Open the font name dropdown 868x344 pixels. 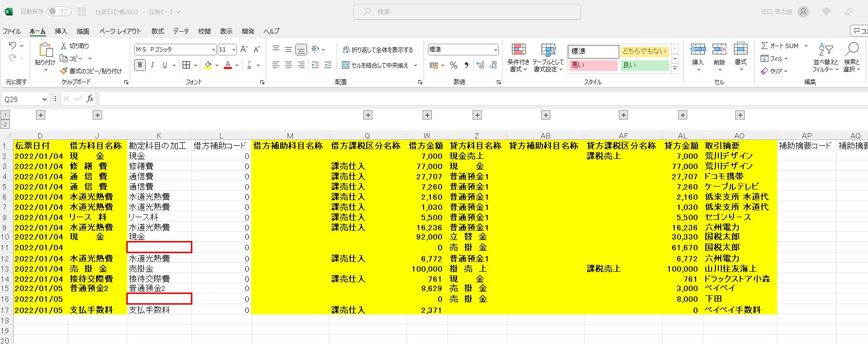[x=213, y=50]
